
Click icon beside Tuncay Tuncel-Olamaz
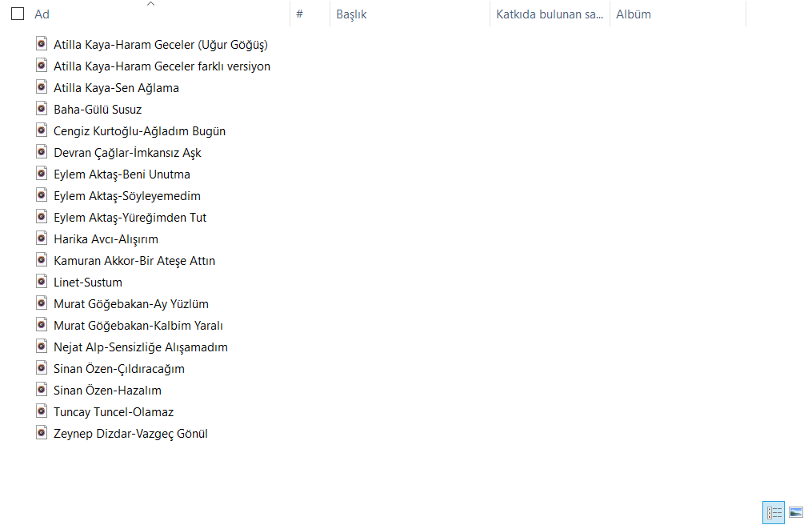tap(42, 411)
